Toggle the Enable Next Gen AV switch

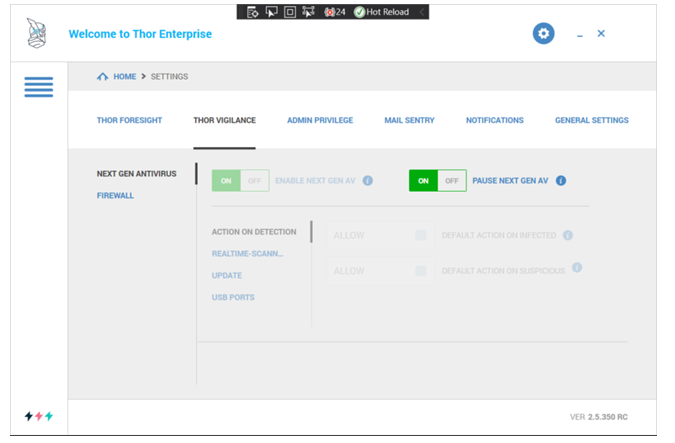[x=241, y=181]
